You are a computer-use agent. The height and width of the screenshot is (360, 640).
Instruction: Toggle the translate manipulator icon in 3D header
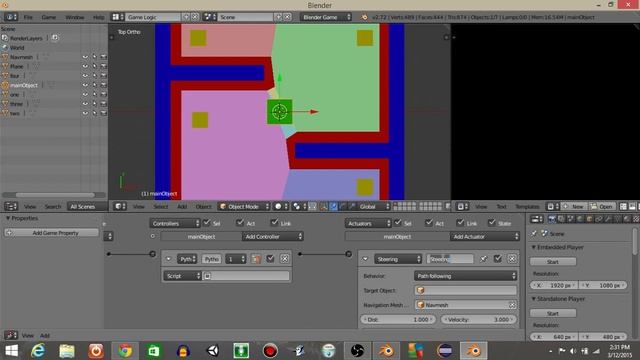click(x=333, y=207)
